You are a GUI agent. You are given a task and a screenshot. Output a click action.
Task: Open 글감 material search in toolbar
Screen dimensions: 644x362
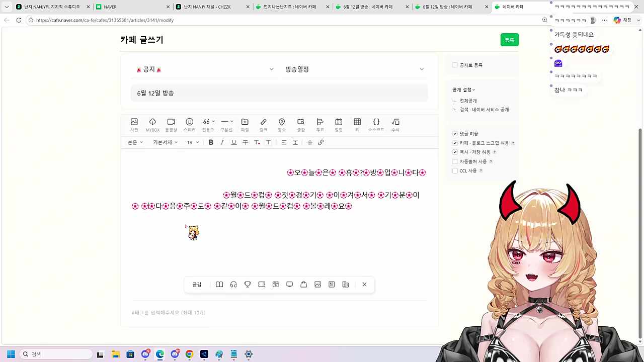pyautogui.click(x=301, y=125)
